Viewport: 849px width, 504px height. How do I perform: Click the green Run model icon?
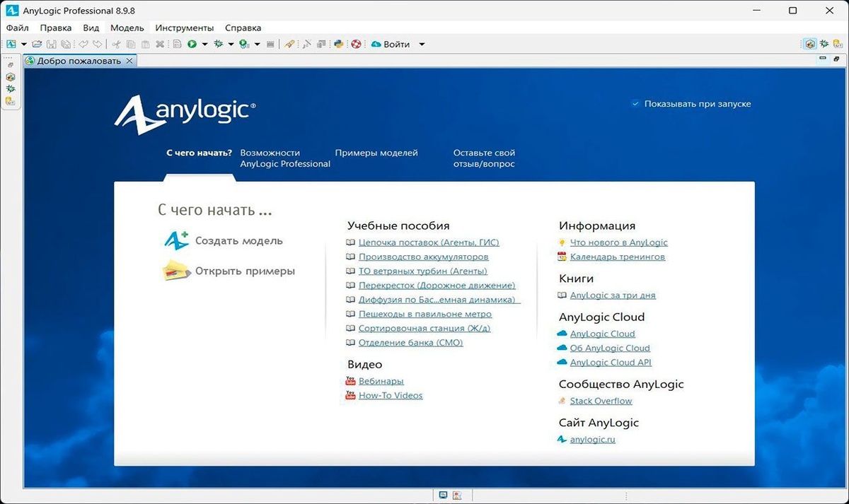pos(192,44)
